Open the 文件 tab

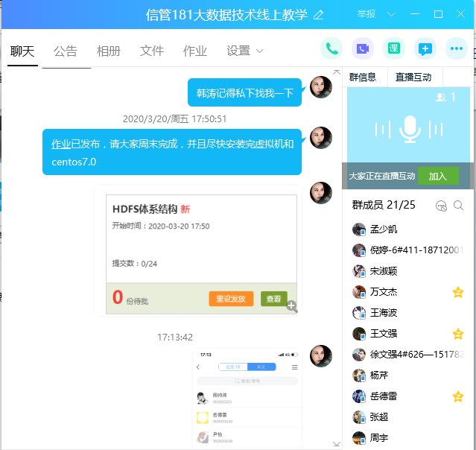pos(152,51)
